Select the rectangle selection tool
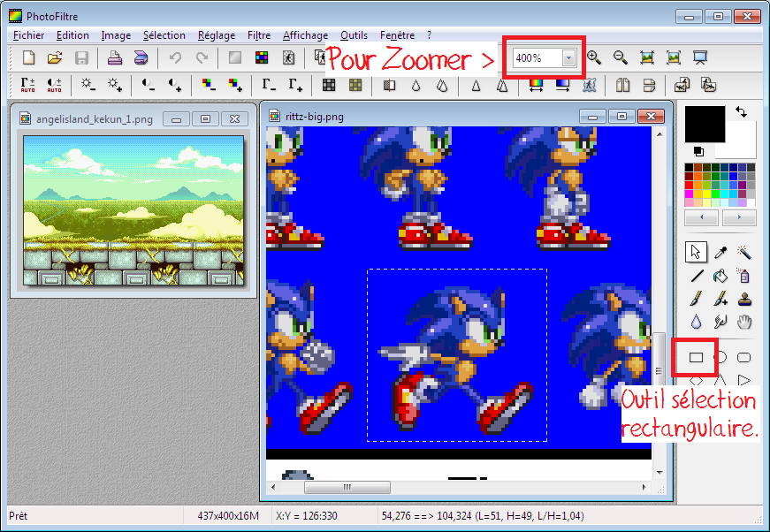 [x=696, y=357]
